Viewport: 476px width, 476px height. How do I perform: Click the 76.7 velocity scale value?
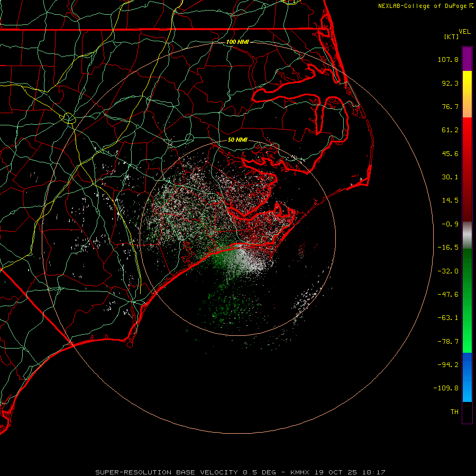tap(450, 106)
